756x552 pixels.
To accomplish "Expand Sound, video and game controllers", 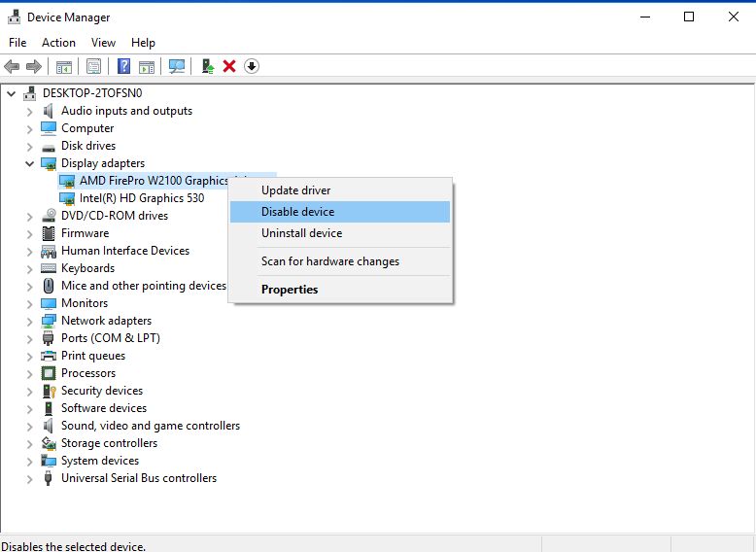I will [30, 427].
